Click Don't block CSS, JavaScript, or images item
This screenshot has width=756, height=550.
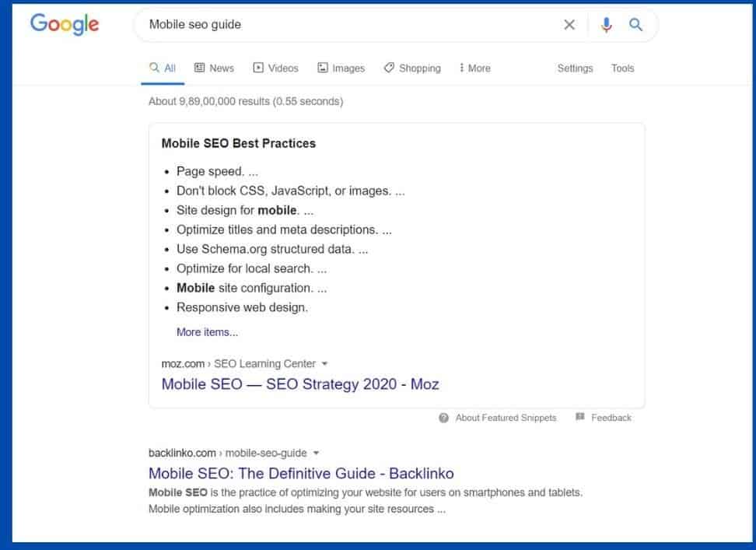click(291, 191)
